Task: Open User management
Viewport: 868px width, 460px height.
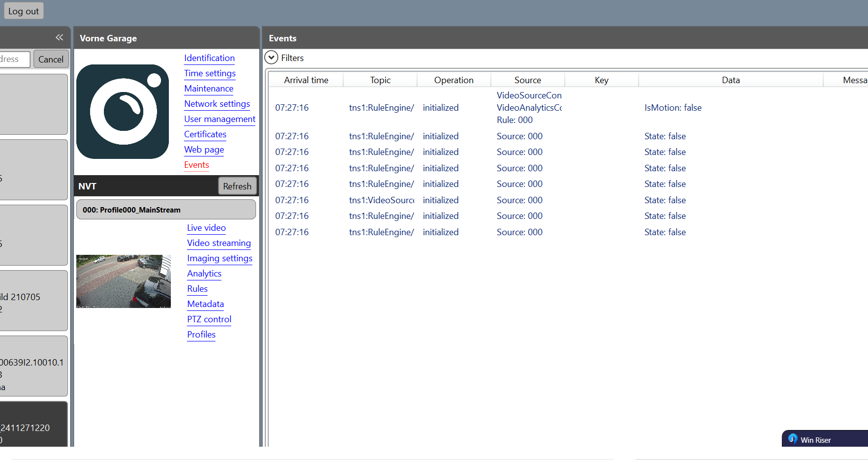Action: [x=220, y=119]
